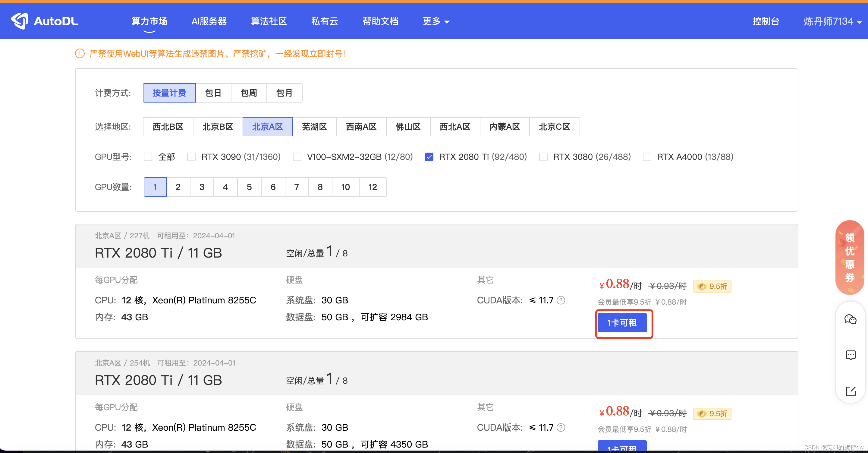This screenshot has width=868, height=453.
Task: Check the RTX 3090 GPU filter
Action: click(x=191, y=157)
